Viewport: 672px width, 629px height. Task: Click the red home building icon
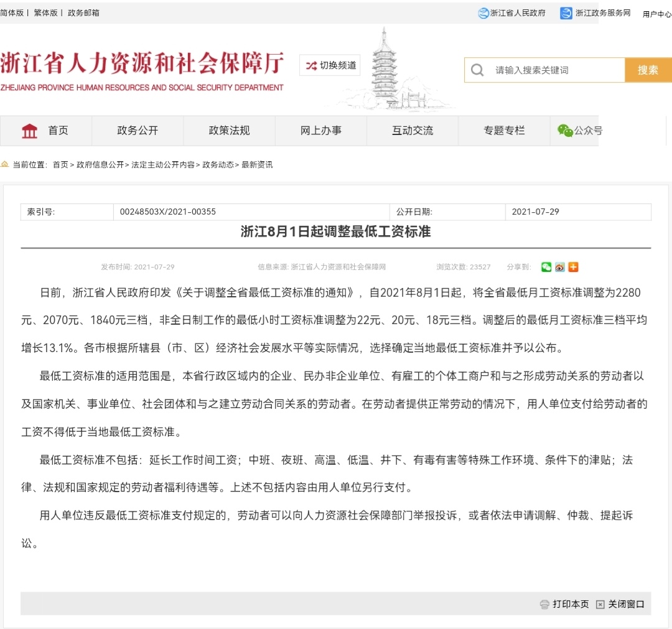(x=30, y=131)
